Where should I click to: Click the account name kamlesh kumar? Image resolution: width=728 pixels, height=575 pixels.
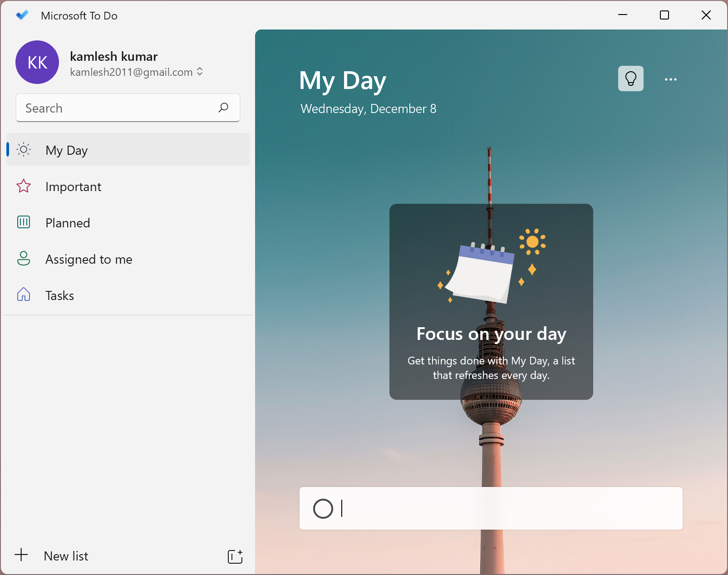[x=114, y=56]
